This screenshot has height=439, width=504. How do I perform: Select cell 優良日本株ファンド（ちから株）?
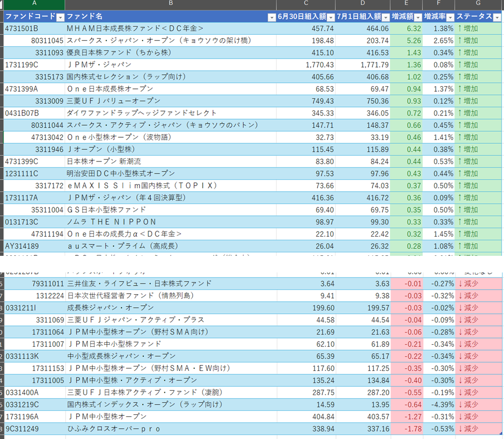(x=171, y=52)
